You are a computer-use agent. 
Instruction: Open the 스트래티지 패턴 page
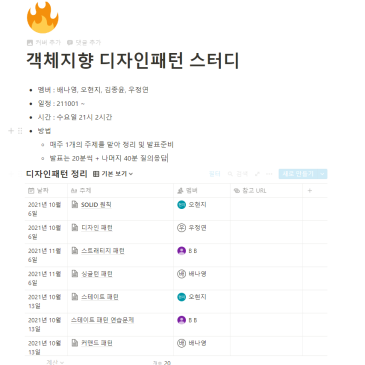point(103,251)
